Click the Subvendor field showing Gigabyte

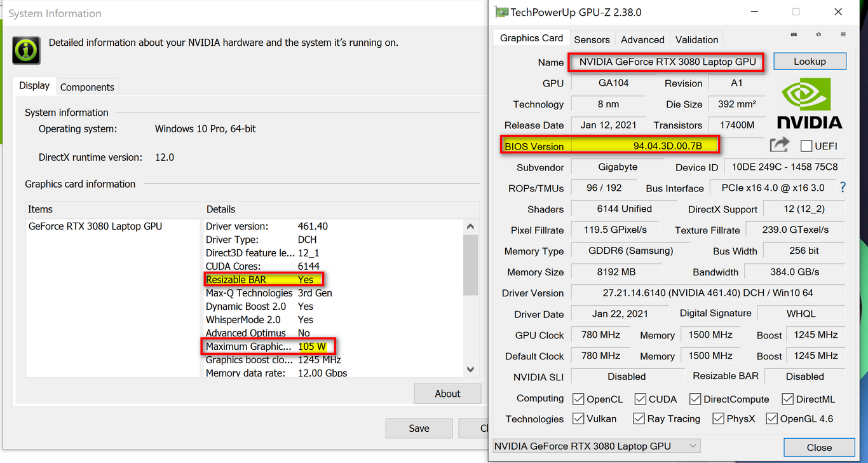tap(618, 167)
